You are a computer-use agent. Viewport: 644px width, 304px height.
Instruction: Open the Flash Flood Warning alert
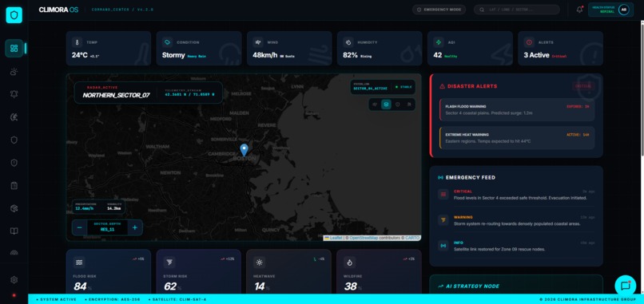point(517,109)
